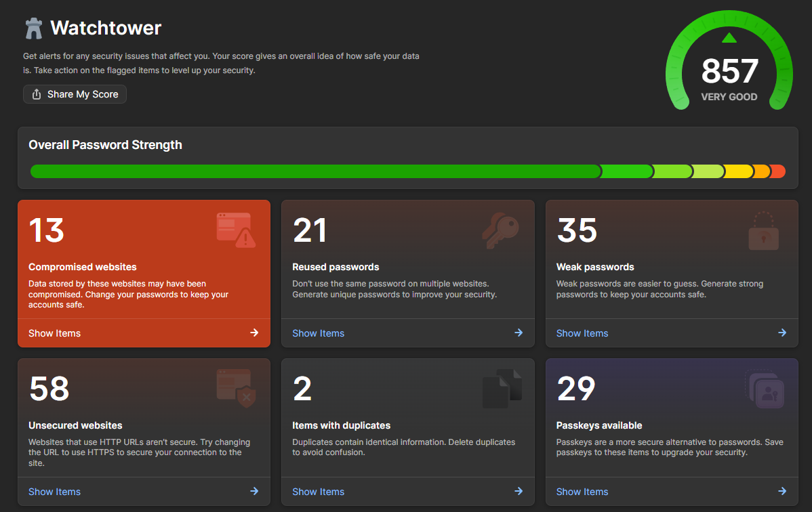This screenshot has width=812, height=512.
Task: Click arrow on Items with duplicates card
Action: [519, 491]
